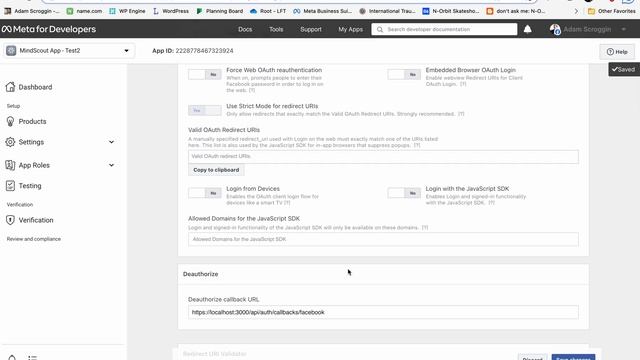Focus the Valid OAuth redirect URIs field
The height and width of the screenshot is (360, 640).
(383, 156)
